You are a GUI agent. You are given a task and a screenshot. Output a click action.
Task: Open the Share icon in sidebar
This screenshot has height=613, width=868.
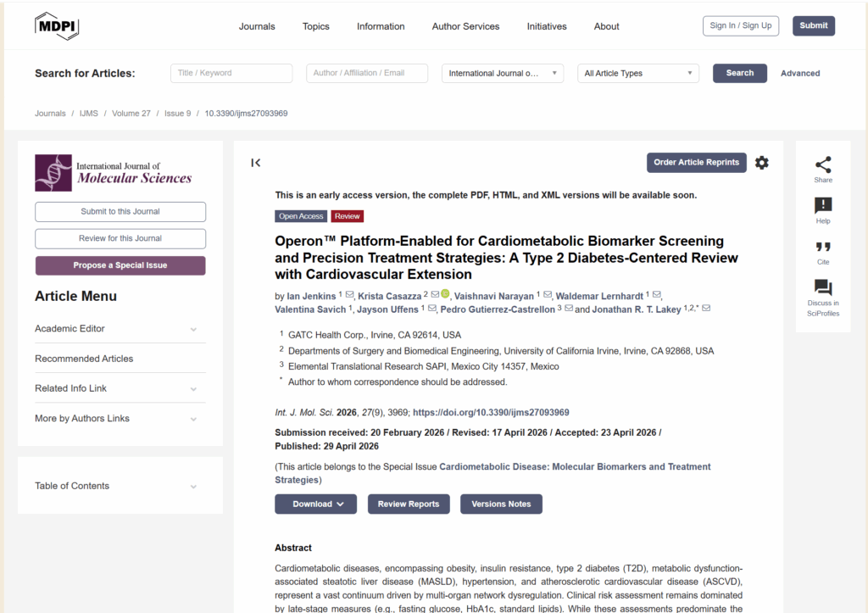(x=822, y=165)
